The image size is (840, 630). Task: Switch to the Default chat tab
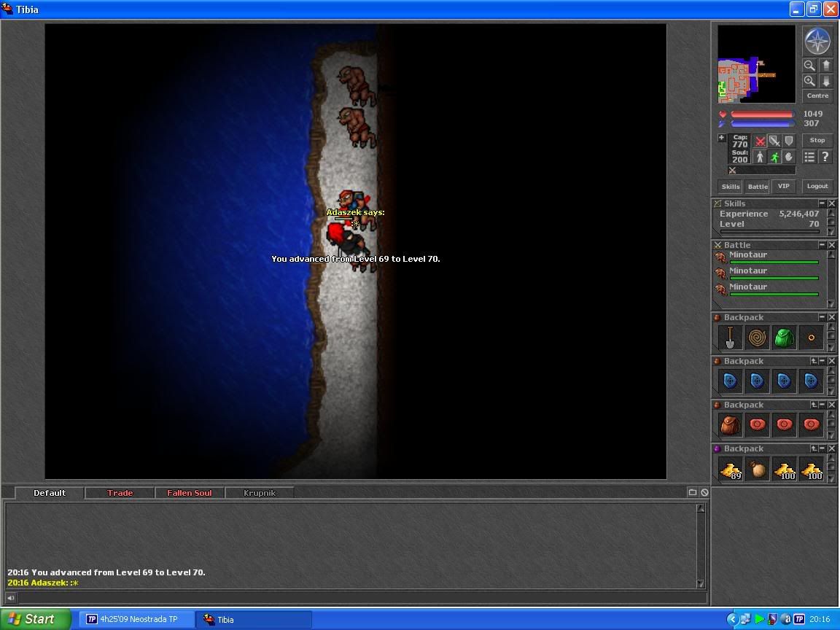pos(50,493)
